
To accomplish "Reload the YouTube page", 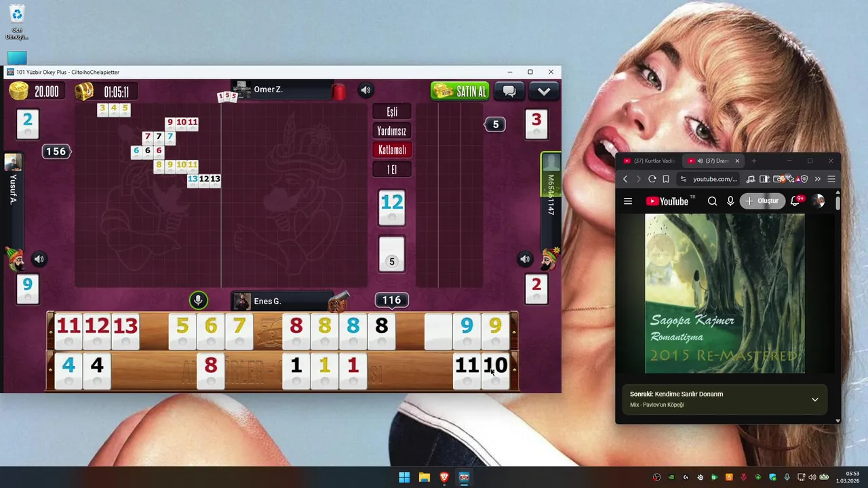I will [652, 179].
